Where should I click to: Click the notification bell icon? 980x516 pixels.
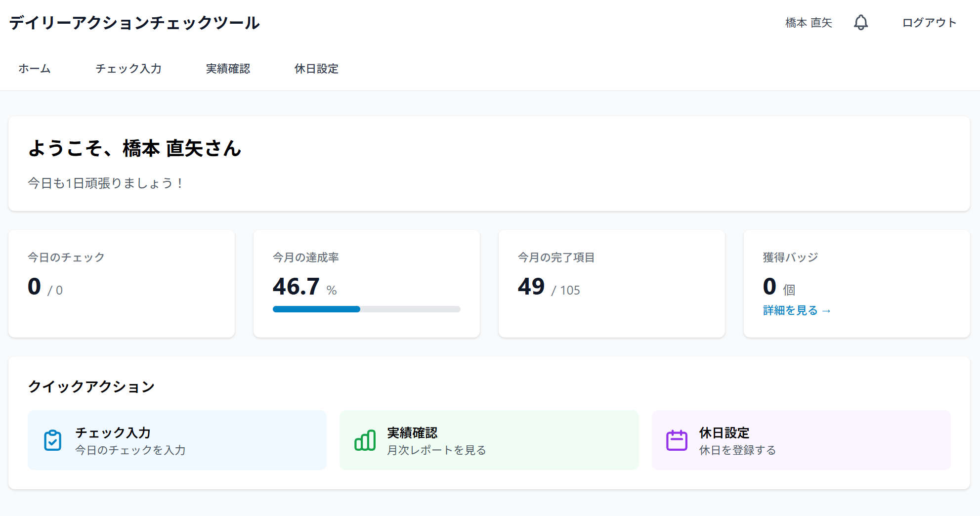click(x=860, y=23)
